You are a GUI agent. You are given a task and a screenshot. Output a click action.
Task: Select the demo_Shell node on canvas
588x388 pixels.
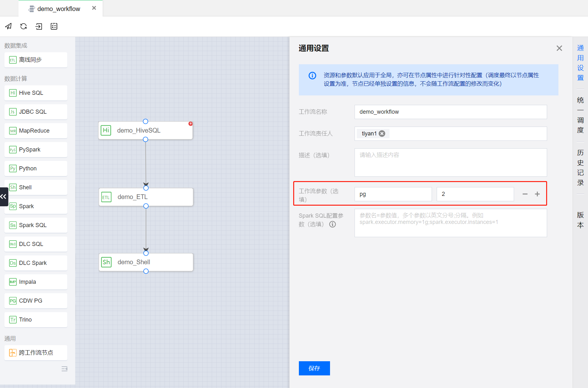tap(146, 262)
